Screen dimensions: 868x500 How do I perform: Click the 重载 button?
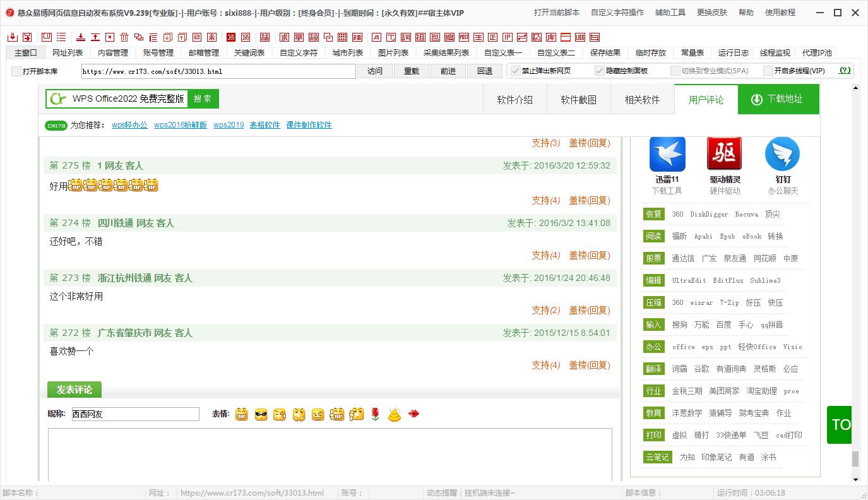[412, 71]
